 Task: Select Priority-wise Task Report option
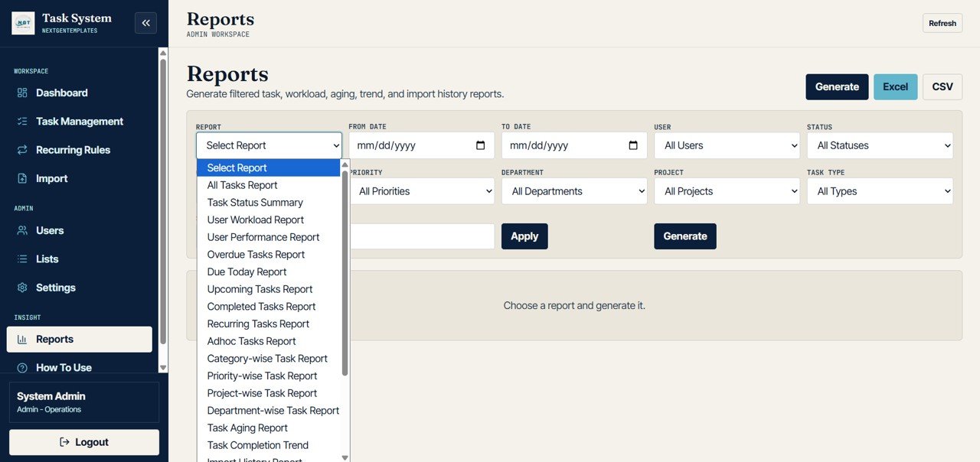coord(269,376)
